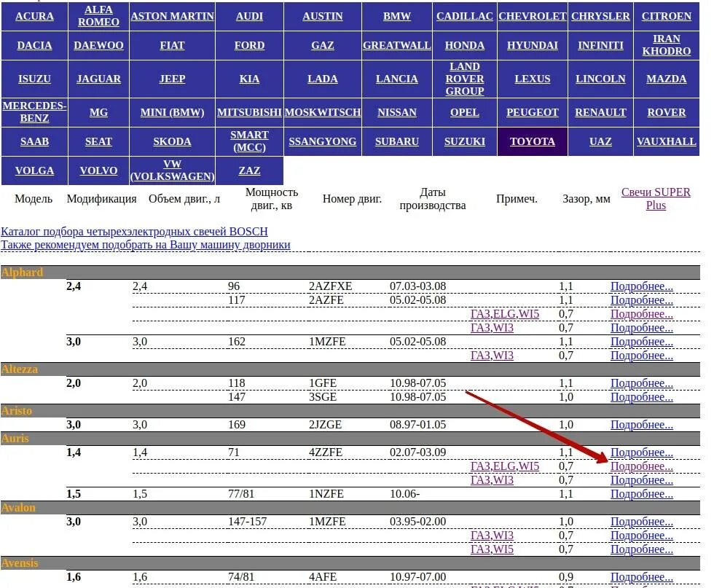The width and height of the screenshot is (714, 588).
Task: Select the MITSUBISHI brand
Action: coord(249,112)
